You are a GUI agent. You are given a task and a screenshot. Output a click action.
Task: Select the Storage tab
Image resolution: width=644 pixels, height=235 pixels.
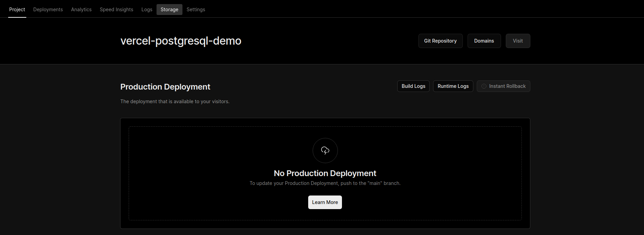point(169,10)
